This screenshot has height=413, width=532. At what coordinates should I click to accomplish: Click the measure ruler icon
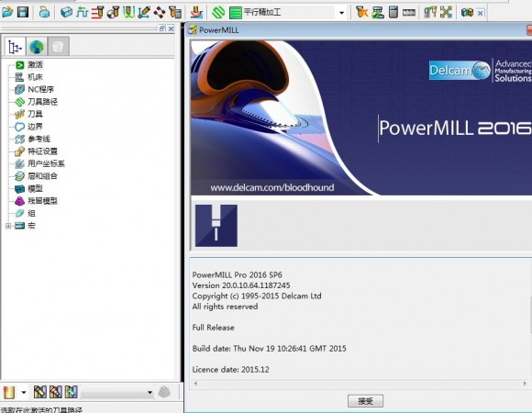tap(409, 13)
